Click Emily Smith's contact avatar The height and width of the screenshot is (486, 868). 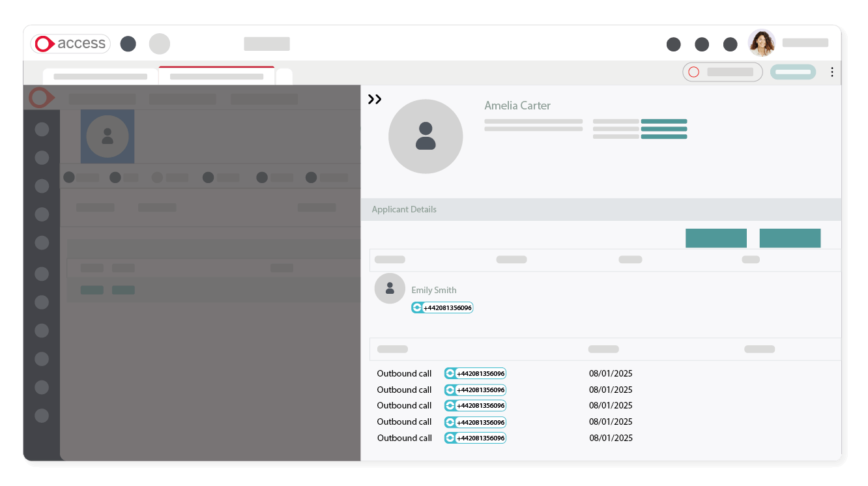[390, 288]
